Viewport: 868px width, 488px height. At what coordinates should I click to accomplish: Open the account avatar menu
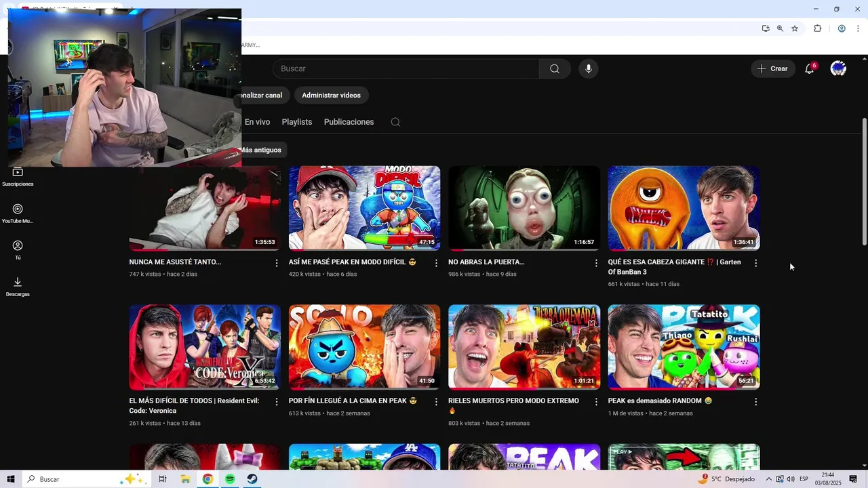[838, 68]
